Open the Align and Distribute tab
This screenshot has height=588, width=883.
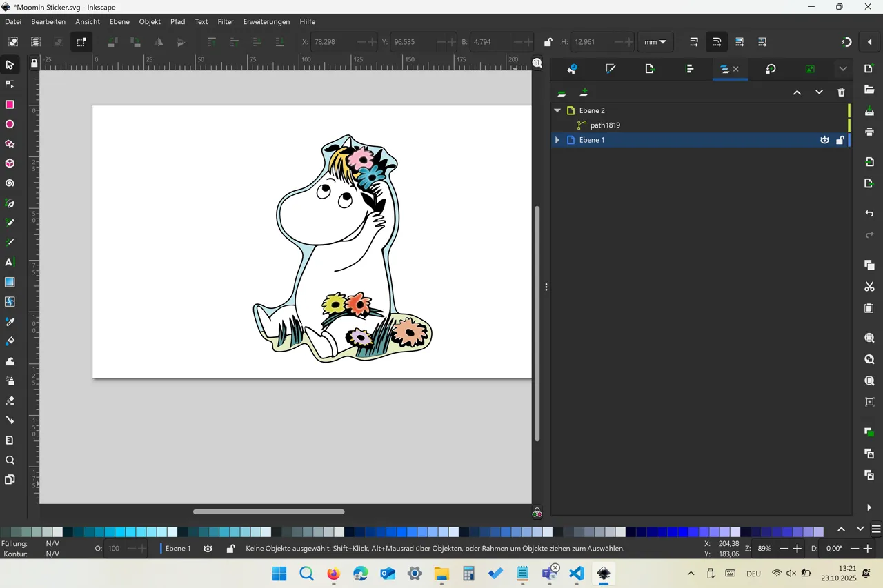(690, 69)
